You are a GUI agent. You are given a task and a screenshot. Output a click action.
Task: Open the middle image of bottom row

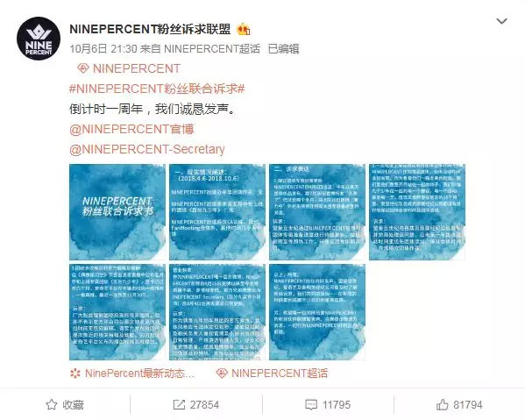coord(217,312)
